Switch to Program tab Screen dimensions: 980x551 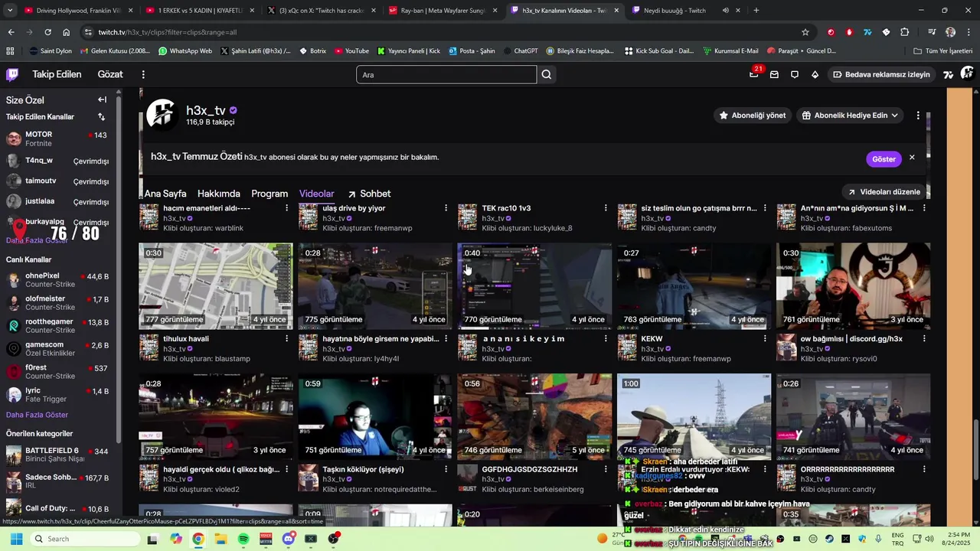(x=269, y=194)
